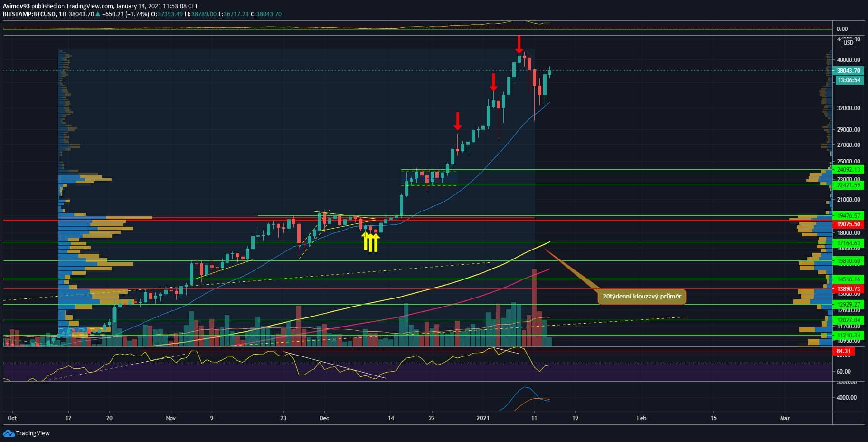Click the close value C:38043.70

(x=266, y=14)
